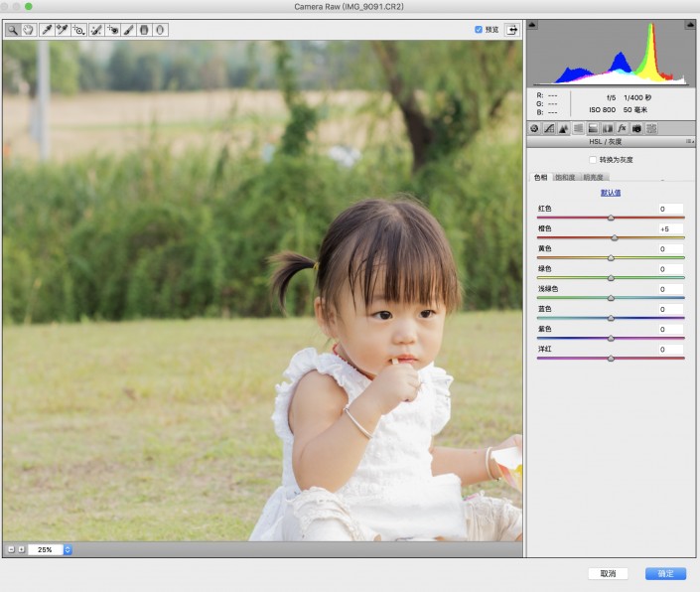Toggle shadow clipping warning in histogram

click(533, 25)
